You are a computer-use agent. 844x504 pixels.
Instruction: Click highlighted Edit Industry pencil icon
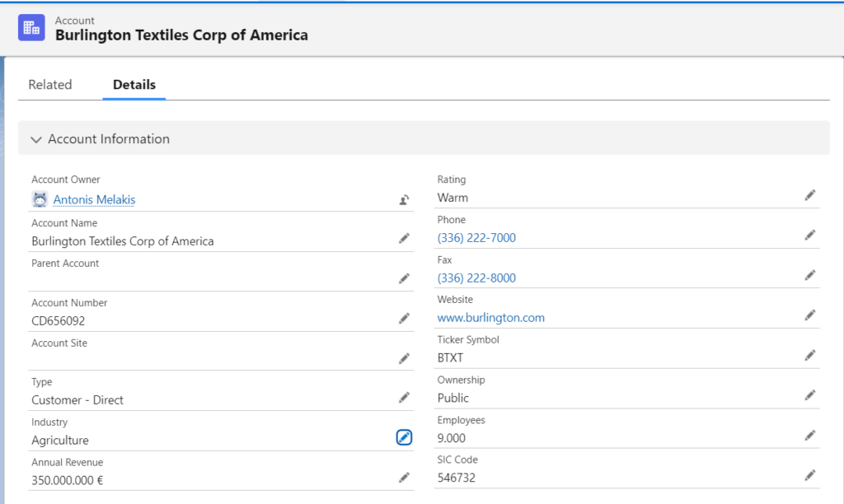(x=404, y=437)
